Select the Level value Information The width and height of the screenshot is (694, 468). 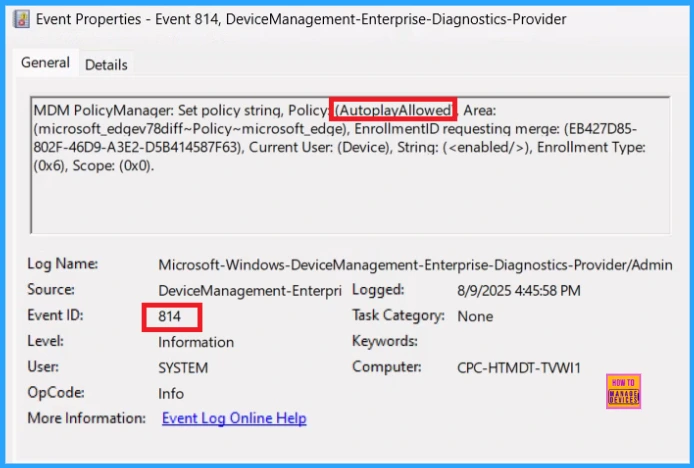[x=196, y=342]
